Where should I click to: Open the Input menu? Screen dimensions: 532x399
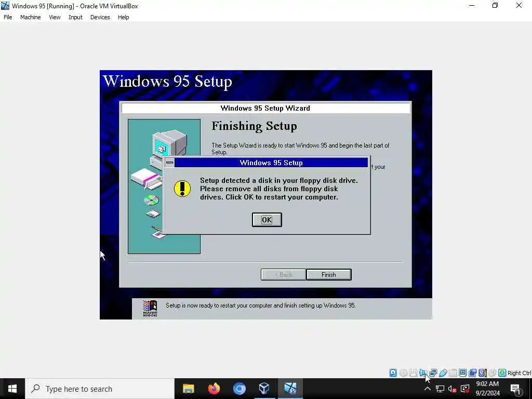75,17
